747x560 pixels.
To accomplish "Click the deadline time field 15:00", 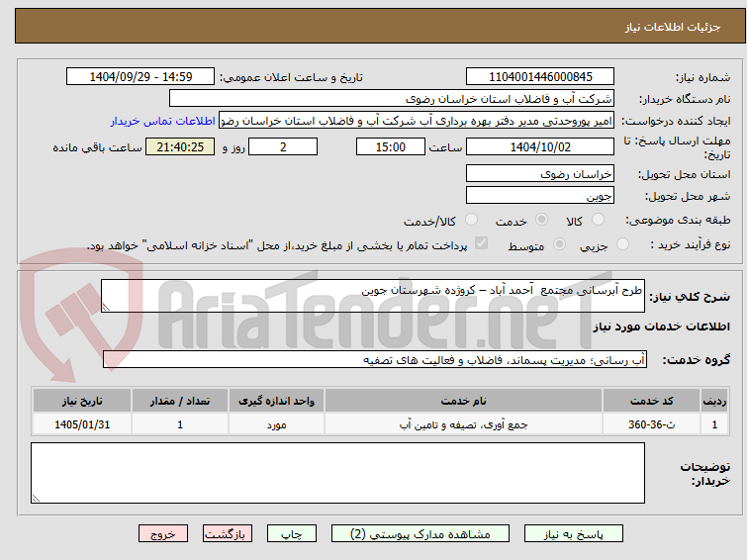I will coord(390,146).
